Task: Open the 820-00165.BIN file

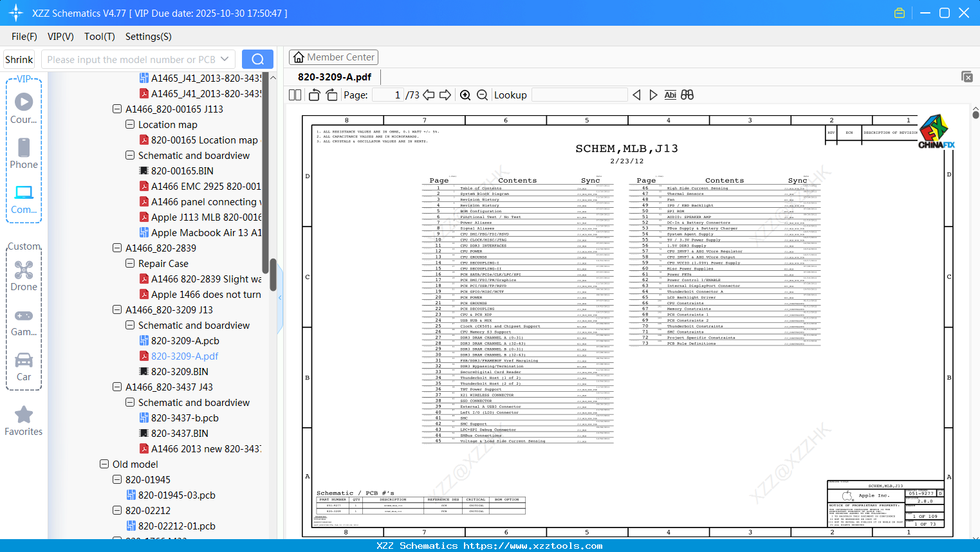Action: pos(182,170)
